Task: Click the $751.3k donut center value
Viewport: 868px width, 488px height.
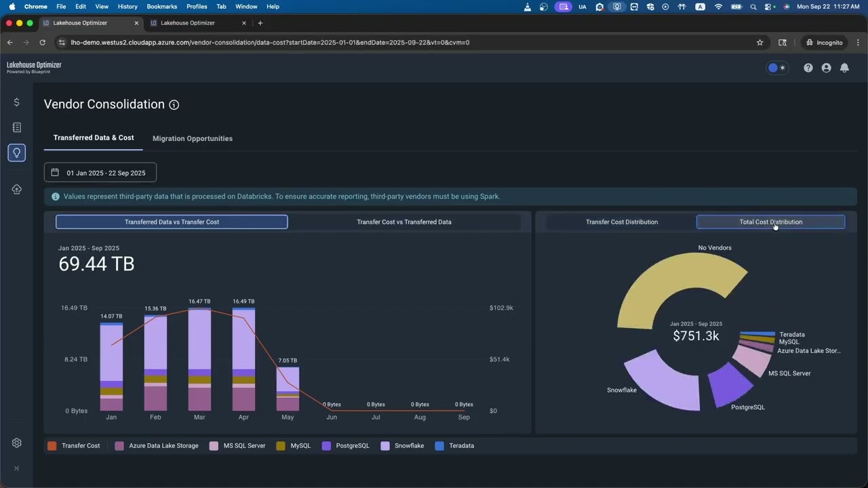Action: click(696, 335)
